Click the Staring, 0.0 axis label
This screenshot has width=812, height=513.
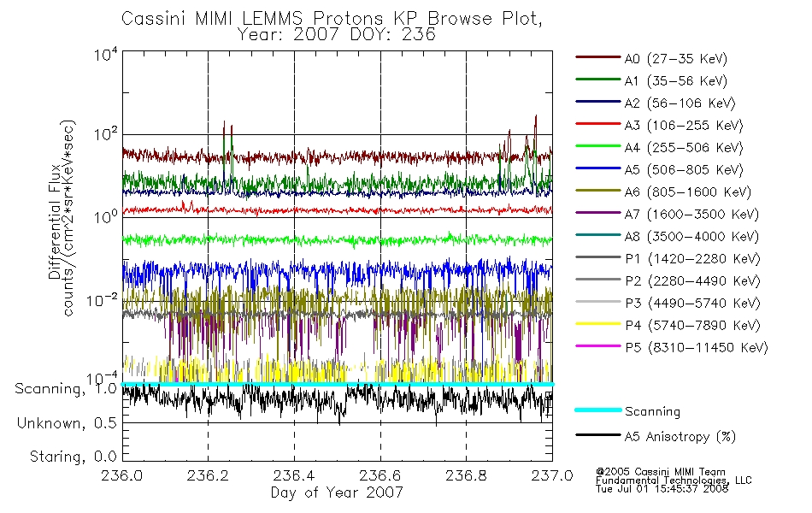(73, 457)
